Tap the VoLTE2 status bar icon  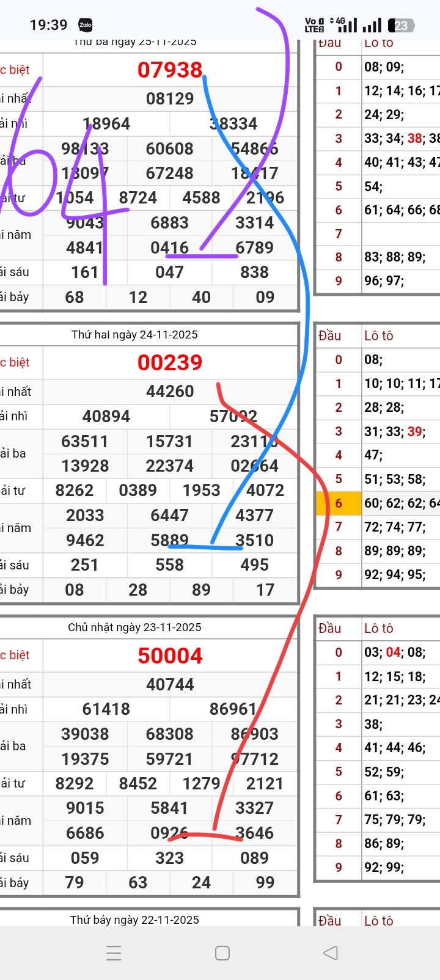[314, 25]
